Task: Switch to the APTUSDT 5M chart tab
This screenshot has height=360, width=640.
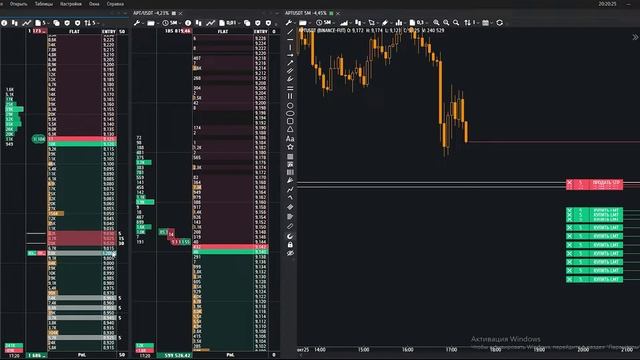Action: tap(306, 13)
